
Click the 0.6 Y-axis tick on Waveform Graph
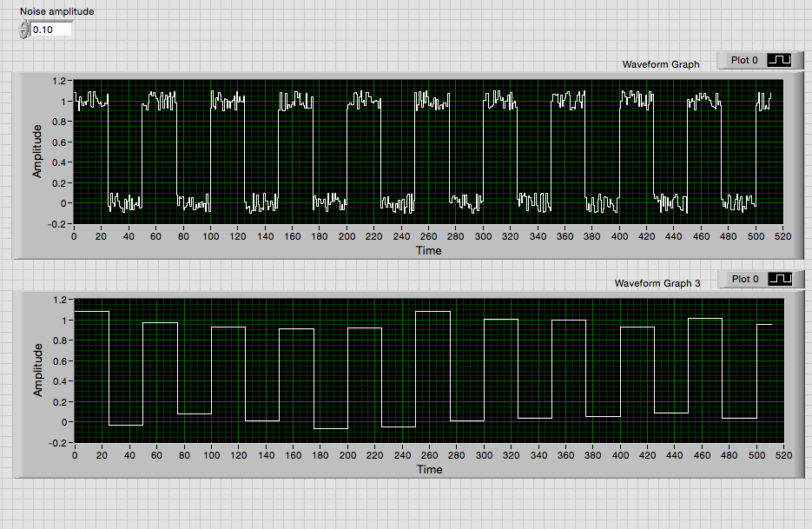click(x=60, y=142)
